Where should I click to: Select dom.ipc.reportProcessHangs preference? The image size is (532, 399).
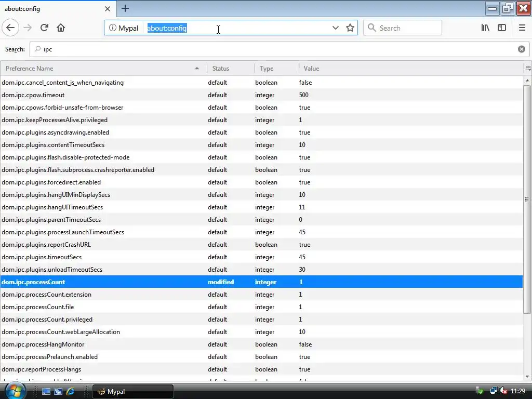pos(261,369)
